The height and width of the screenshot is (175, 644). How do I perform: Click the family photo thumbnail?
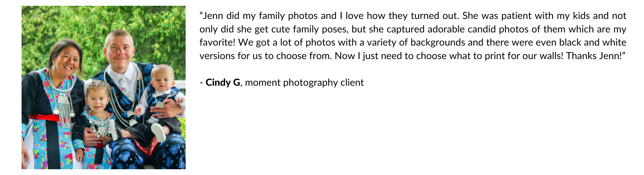tap(103, 87)
